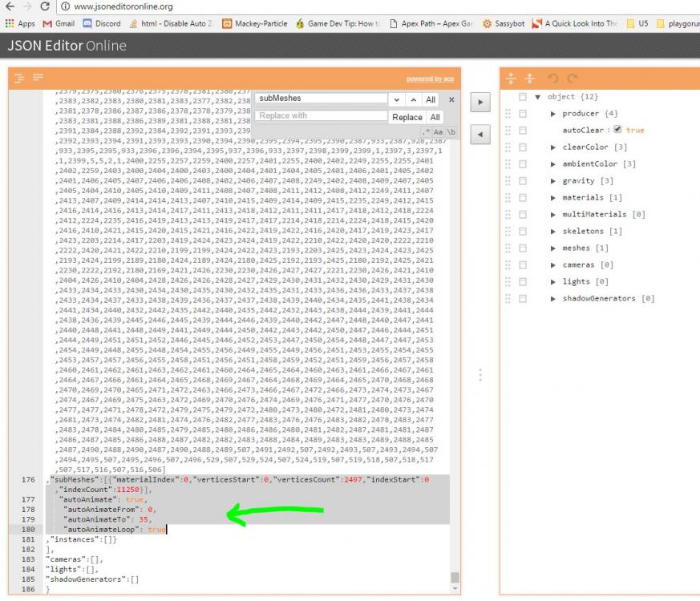Image resolution: width=700 pixels, height=601 pixels.
Task: Open the Mackey-Particle bookmark
Action: 255,24
